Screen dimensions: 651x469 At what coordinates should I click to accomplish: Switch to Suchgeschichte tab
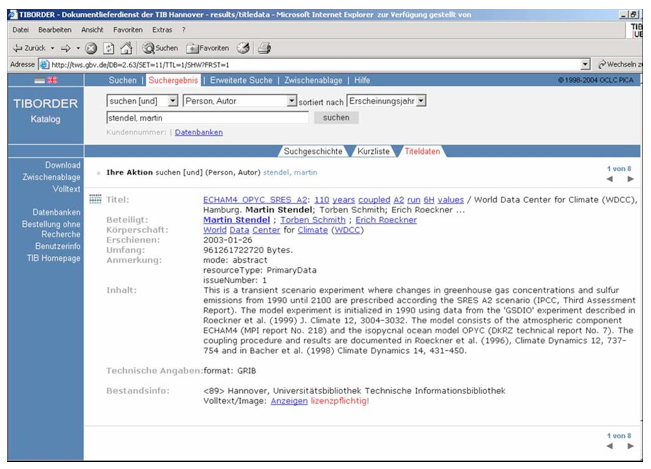[x=313, y=151]
